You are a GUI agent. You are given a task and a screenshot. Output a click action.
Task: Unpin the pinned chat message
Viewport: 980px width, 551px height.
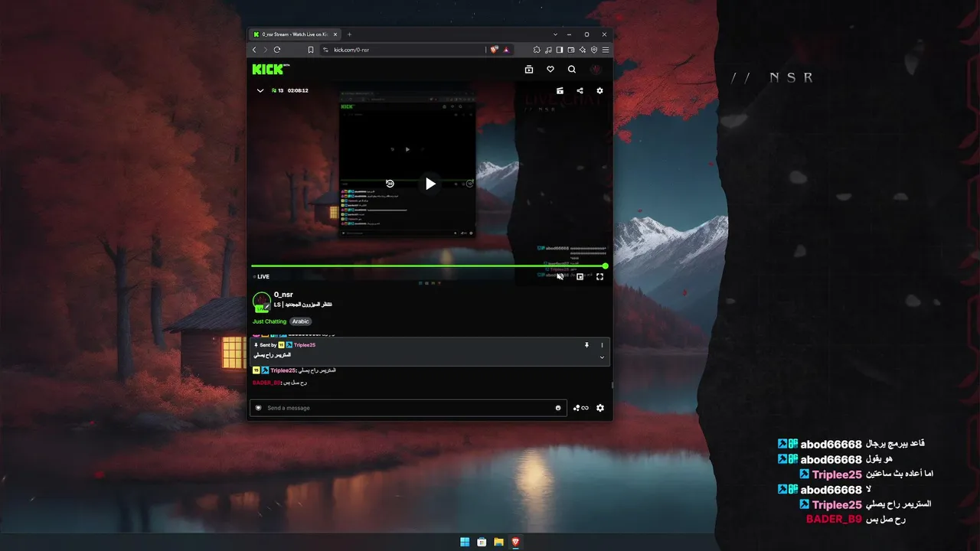(587, 345)
